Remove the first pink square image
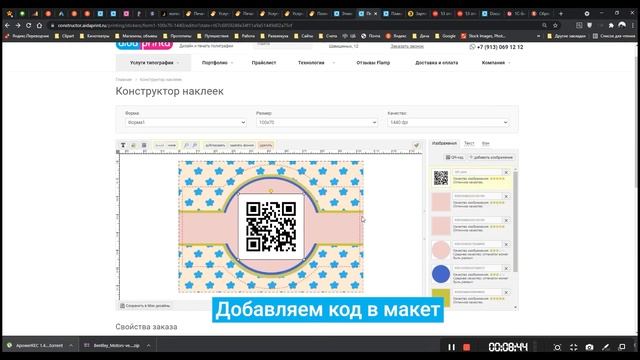 [x=506, y=196]
